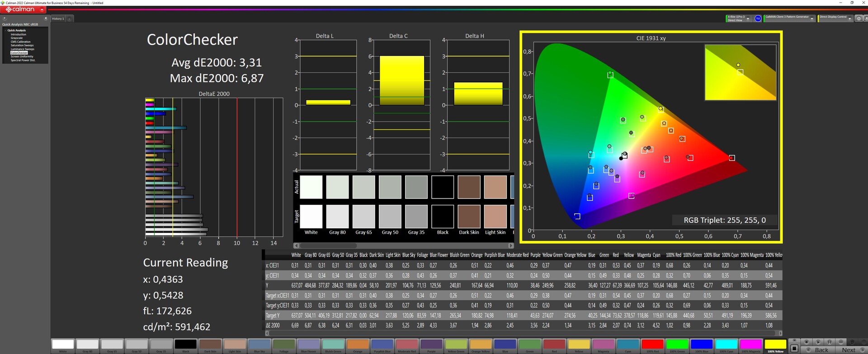Collapse the workflow sidebar with the arrow
Image resolution: width=868 pixels, height=354 pixels.
tap(45, 19)
